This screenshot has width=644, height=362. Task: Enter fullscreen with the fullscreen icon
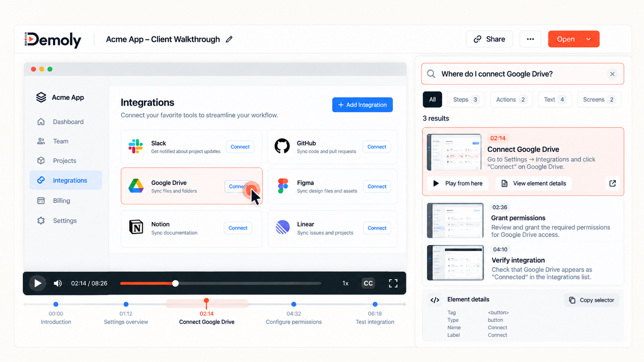[393, 284]
